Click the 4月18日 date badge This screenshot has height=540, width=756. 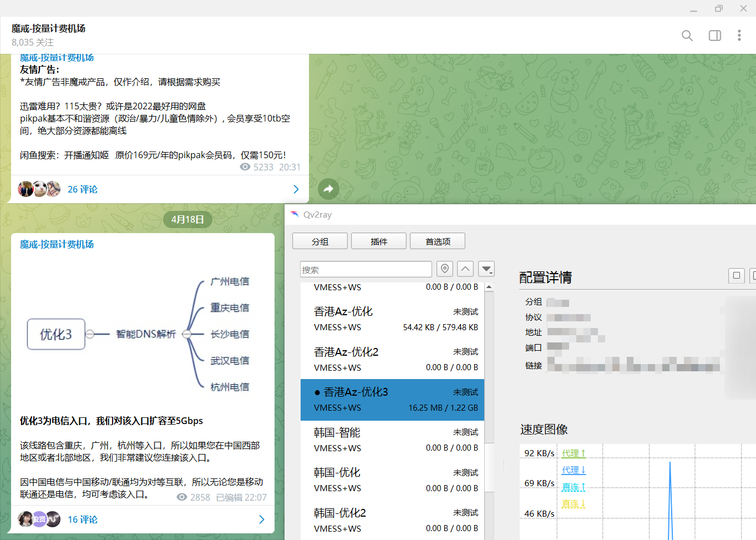(187, 219)
